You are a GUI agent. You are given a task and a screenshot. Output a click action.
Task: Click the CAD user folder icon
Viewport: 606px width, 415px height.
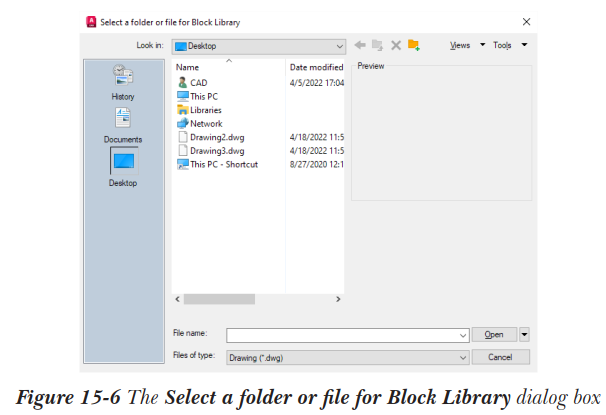pyautogui.click(x=182, y=82)
